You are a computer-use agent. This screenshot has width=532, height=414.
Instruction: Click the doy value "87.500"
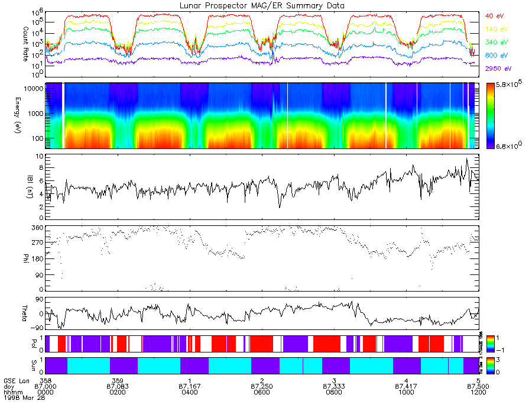click(478, 387)
